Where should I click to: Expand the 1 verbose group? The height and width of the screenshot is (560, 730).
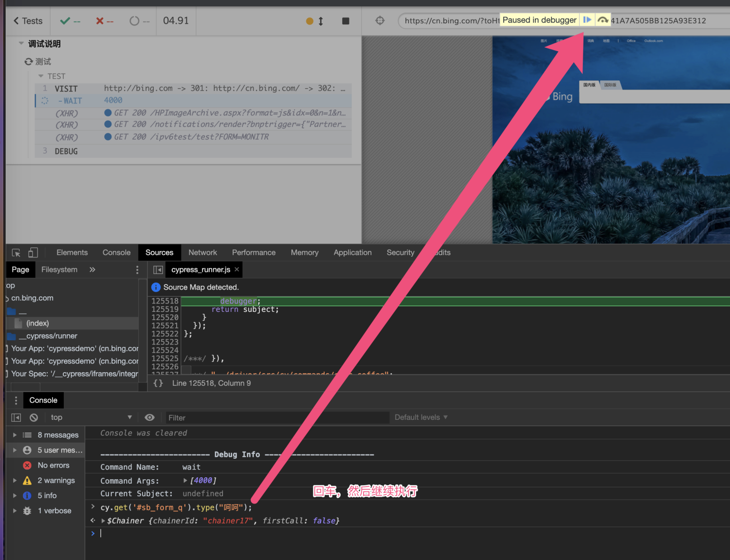pos(15,510)
